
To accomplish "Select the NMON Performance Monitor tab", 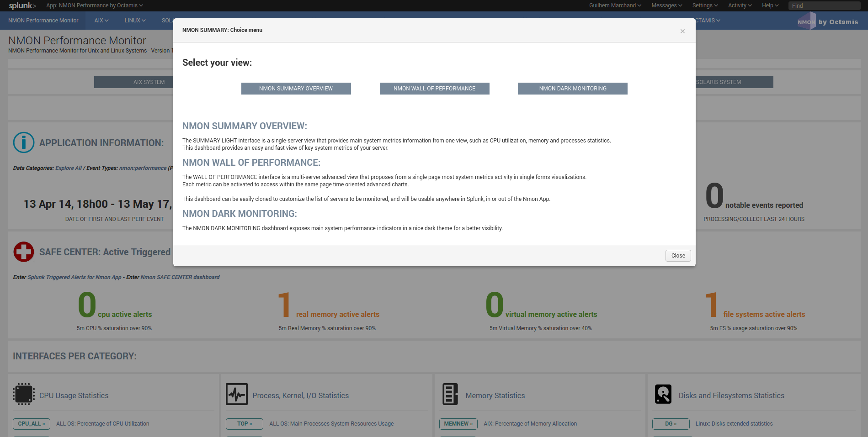I will (x=43, y=21).
